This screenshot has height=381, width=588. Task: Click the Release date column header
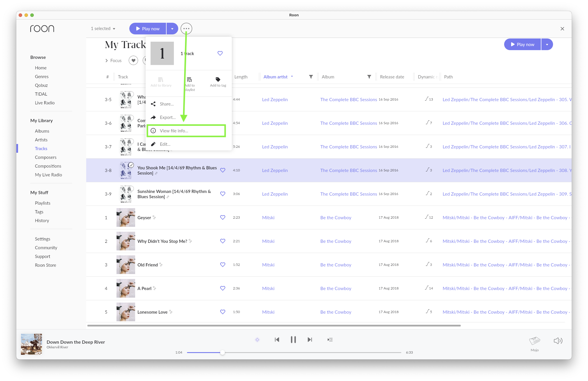[392, 77]
